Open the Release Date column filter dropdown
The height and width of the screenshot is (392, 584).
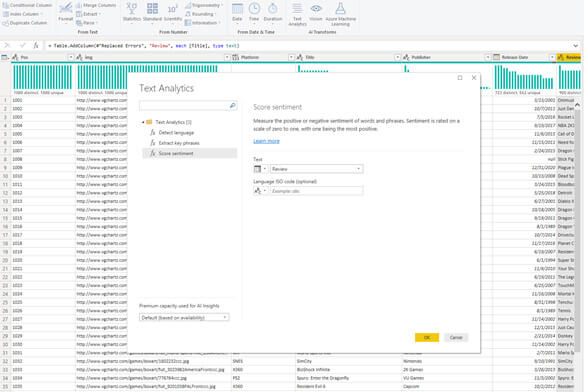tap(552, 57)
